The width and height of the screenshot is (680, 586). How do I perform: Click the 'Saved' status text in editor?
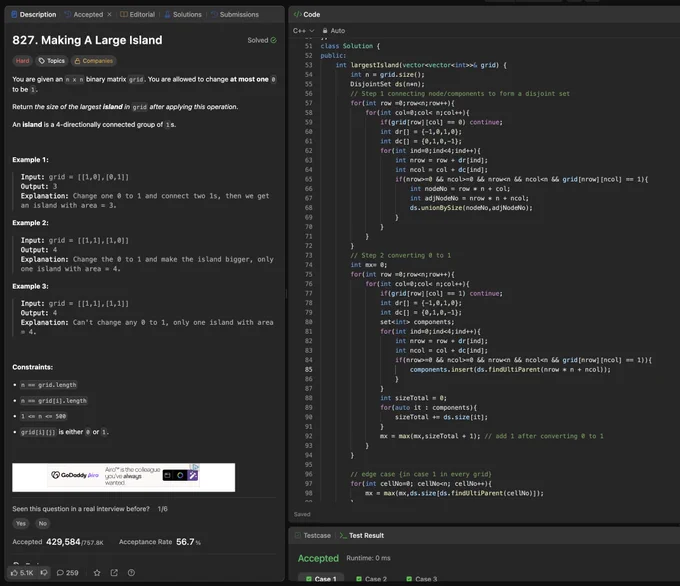(302, 514)
